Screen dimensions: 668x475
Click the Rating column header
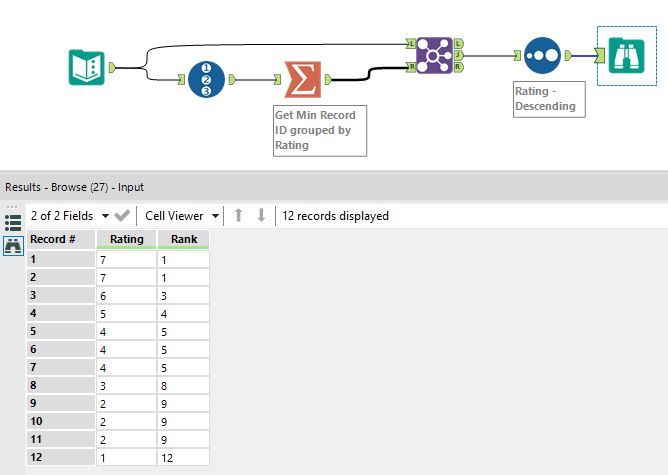point(127,239)
